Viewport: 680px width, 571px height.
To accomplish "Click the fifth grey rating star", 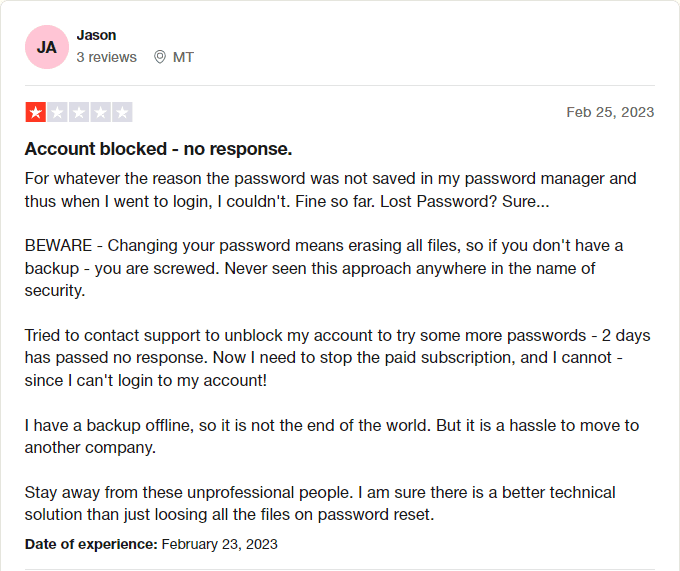I will point(122,112).
